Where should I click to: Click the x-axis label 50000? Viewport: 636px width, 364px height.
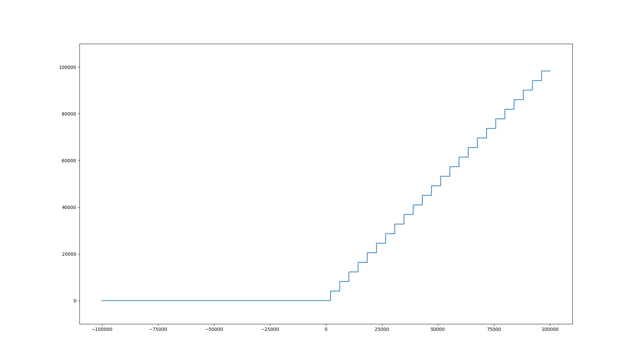(438, 329)
